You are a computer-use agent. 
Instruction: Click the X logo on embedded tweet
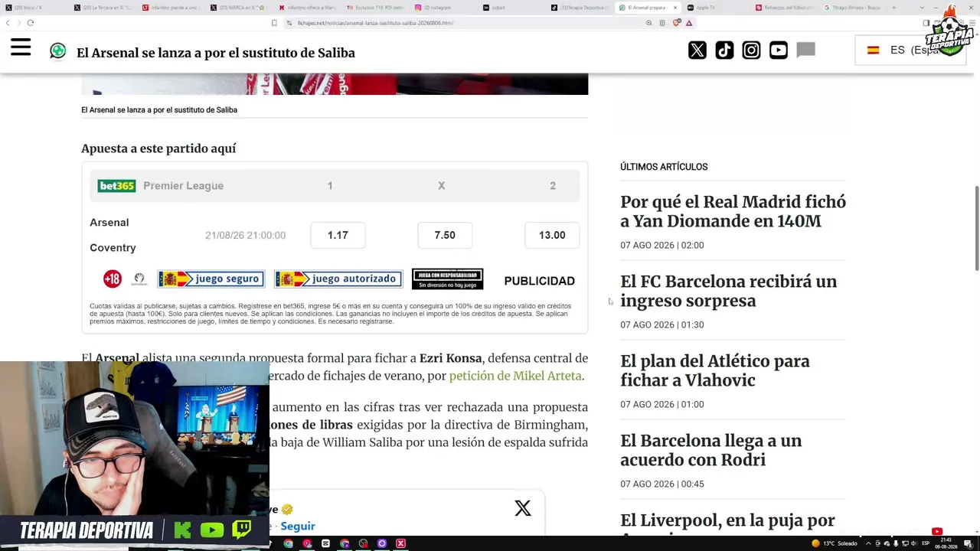pos(523,508)
